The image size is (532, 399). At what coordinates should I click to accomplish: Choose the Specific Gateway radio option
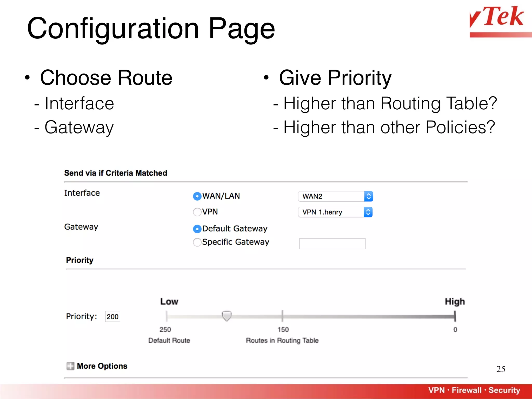[x=197, y=242]
